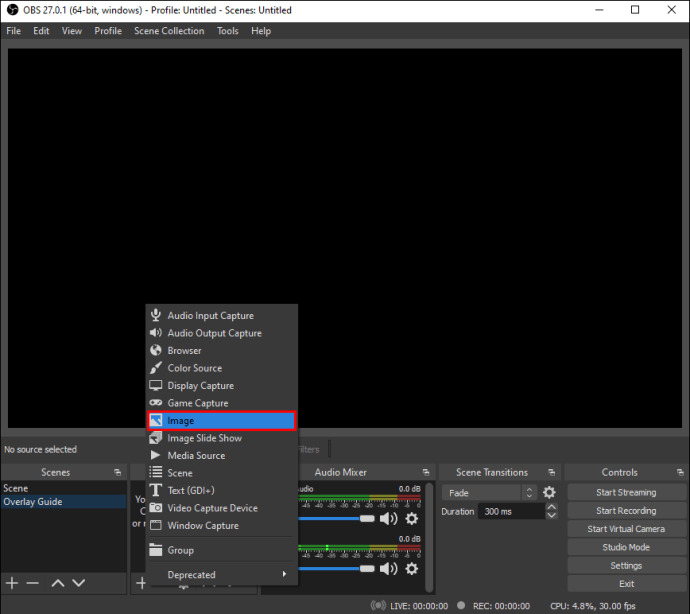Adjust the transition Duration stepper arrows
This screenshot has height=614, width=690.
(551, 511)
